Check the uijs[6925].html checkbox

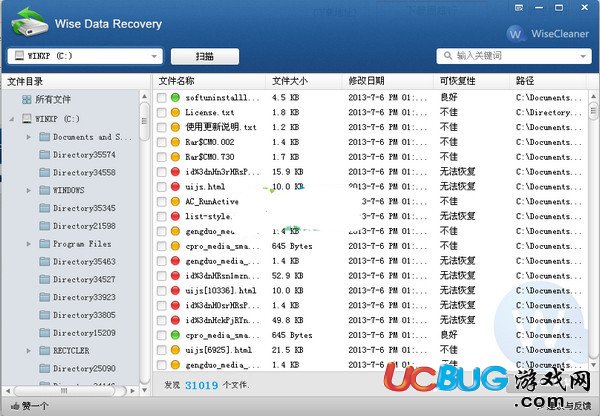click(161, 351)
